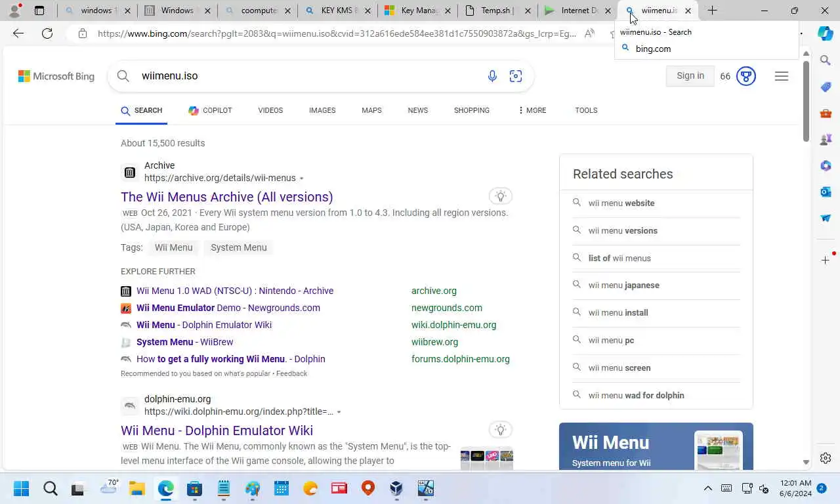Screen dimensions: 840x504
Task: Click the sidebar search icon
Action: coord(826,60)
